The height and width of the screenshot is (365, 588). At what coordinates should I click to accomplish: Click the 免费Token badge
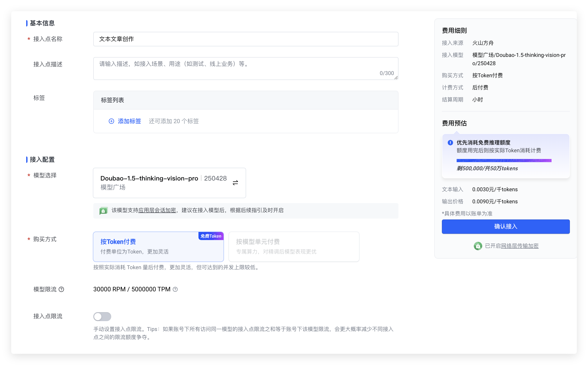click(x=211, y=236)
